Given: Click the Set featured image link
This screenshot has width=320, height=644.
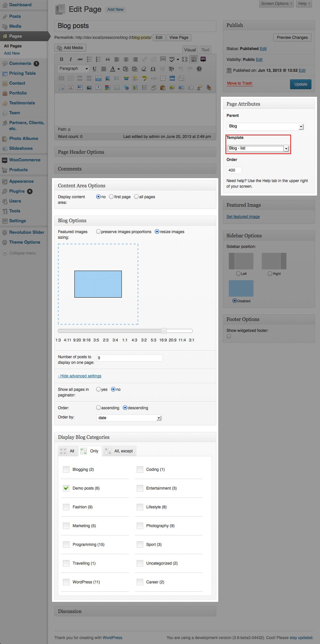Looking at the screenshot, I should click(243, 217).
